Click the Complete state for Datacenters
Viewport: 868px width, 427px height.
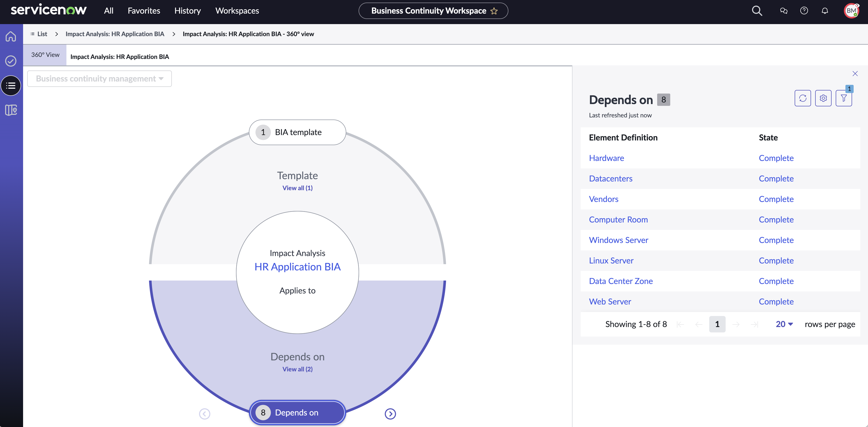[776, 178]
